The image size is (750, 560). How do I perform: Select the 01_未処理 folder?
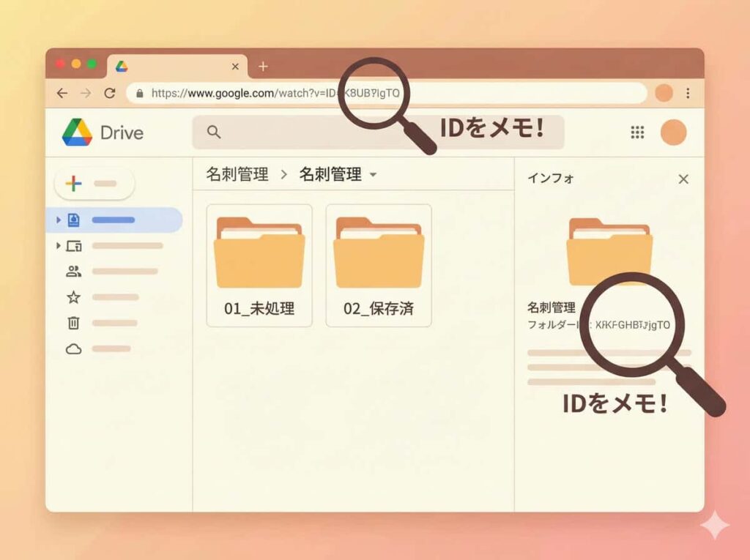coord(259,265)
